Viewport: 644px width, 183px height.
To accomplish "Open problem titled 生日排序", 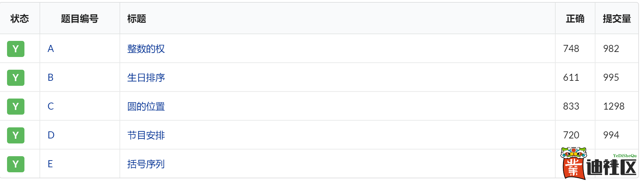I will click(146, 78).
